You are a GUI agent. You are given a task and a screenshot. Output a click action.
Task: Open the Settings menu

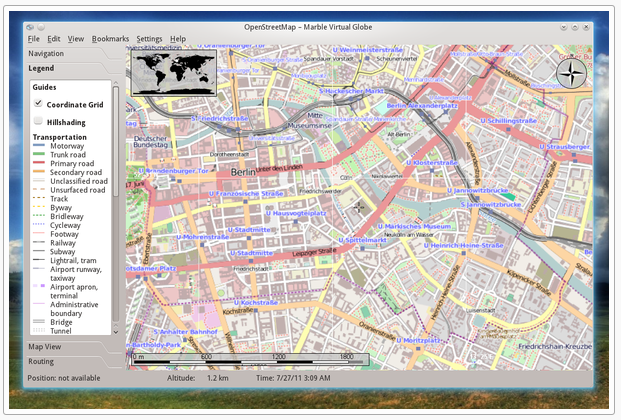(149, 39)
